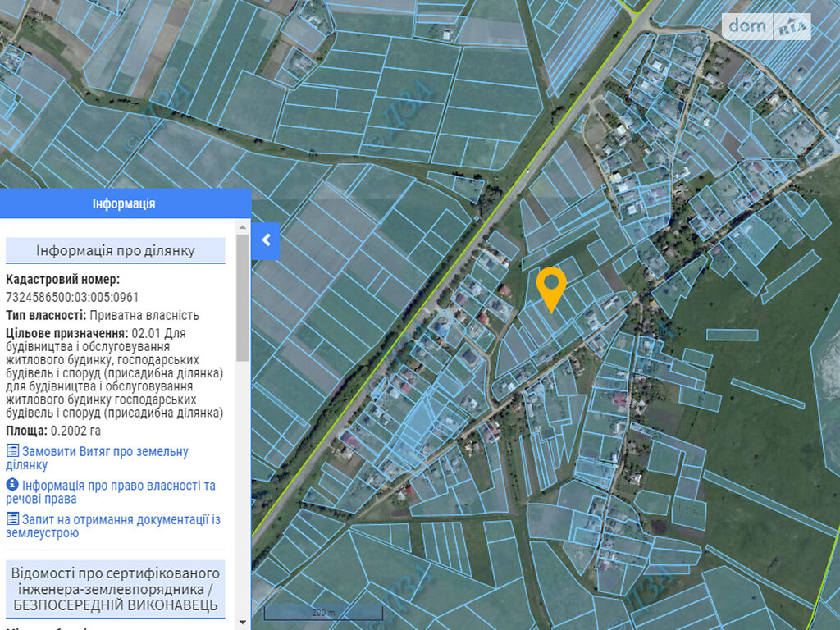Viewport: 840px width, 630px height.
Task: Click the cadastral number 7324586500:03:005:0961
Action: point(72,297)
